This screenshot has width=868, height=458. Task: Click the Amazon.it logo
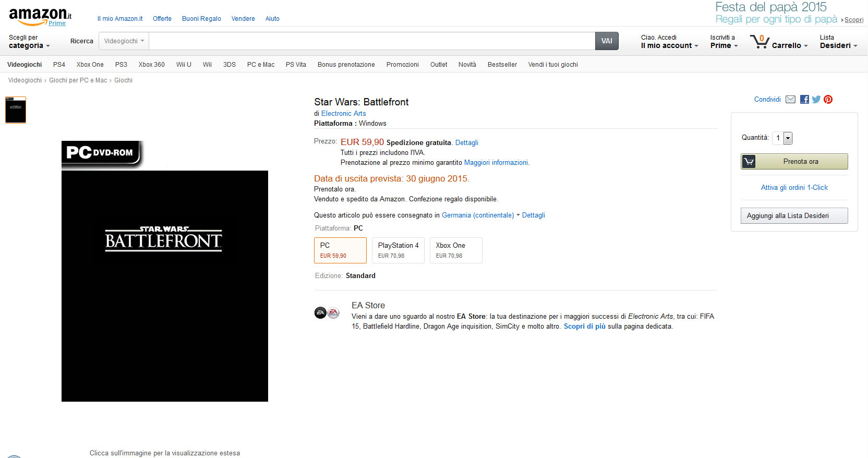(40, 16)
